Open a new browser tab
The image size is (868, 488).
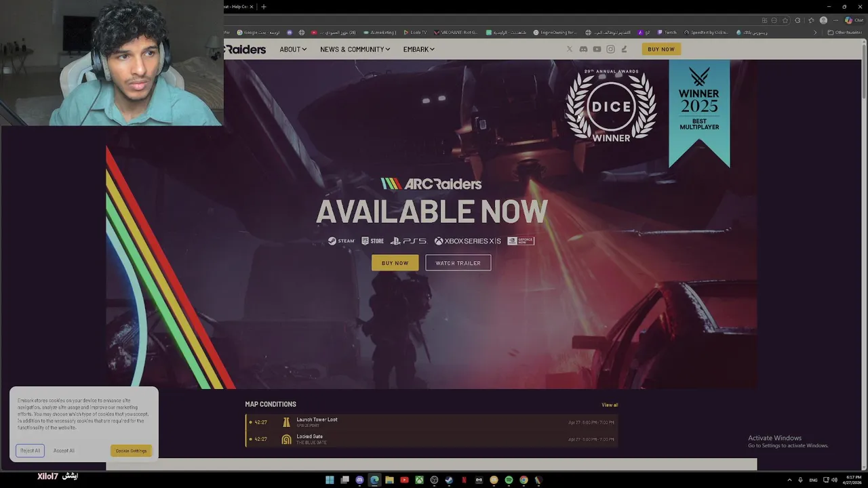264,7
